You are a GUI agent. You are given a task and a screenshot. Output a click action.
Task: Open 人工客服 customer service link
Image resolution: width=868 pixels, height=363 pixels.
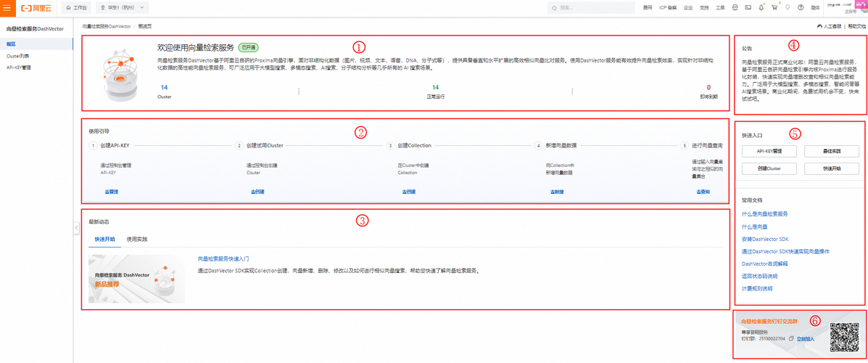click(x=830, y=26)
